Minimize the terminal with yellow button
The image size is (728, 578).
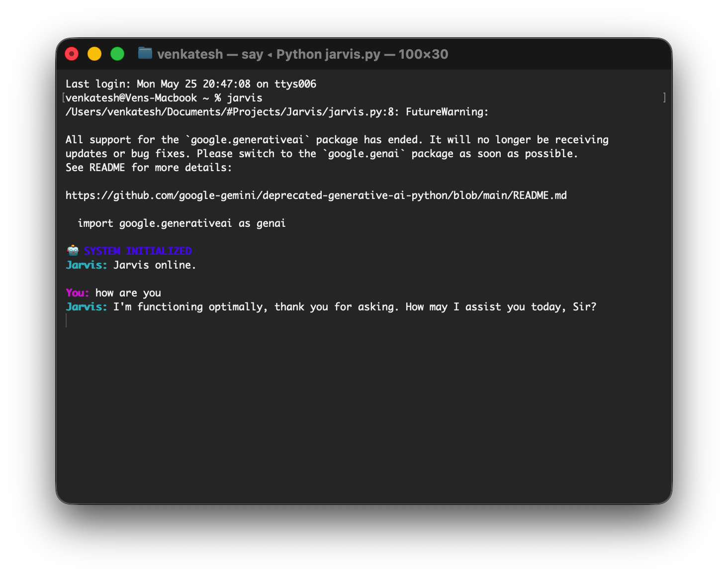point(94,54)
